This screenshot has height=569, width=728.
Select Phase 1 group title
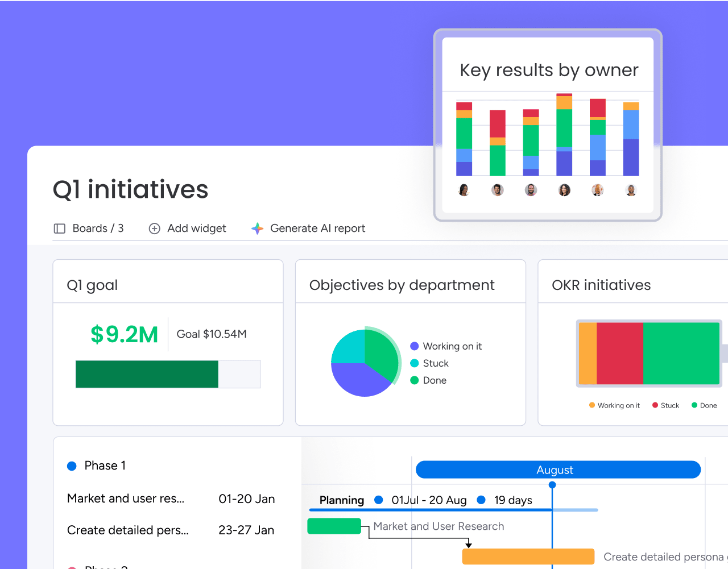(105, 466)
